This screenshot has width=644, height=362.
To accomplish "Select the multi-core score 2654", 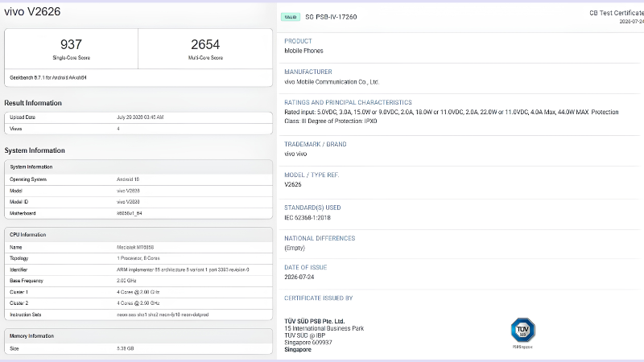I will tap(205, 44).
